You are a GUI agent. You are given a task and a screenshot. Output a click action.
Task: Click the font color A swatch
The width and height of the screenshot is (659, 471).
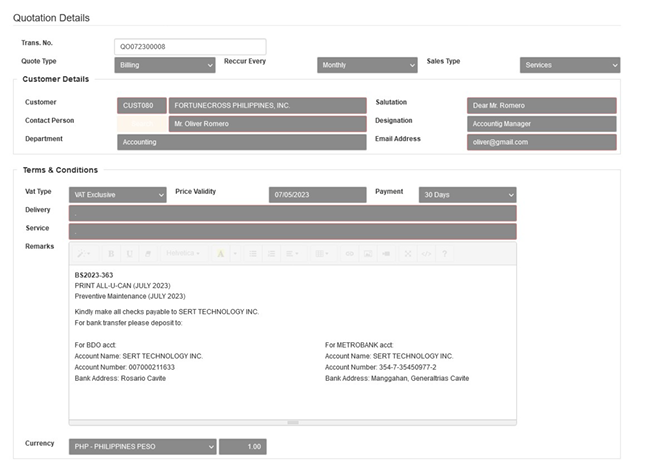coord(219,254)
